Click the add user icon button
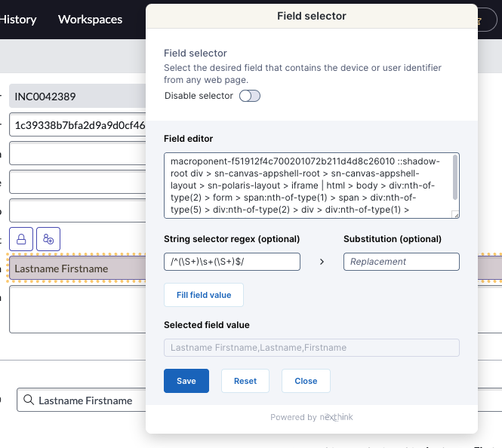This screenshot has height=448, width=502. click(49, 238)
